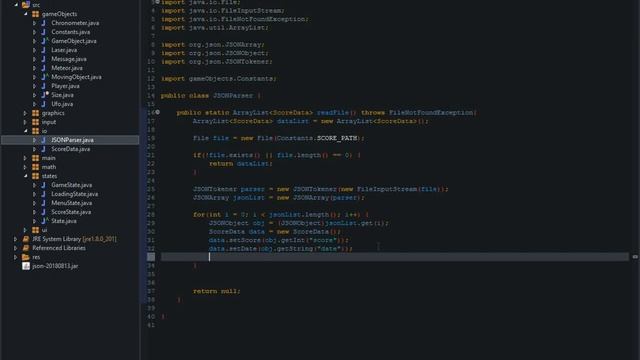This screenshot has width=640, height=360.
Task: Select Meteor.java file
Action: coord(67,68)
